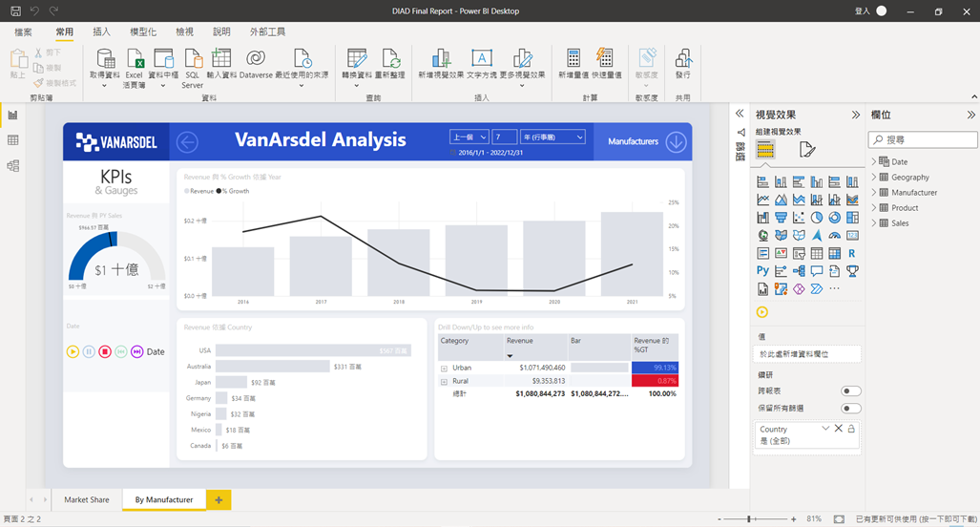Open the Insert ribbon tab
This screenshot has width=980, height=527.
pyautogui.click(x=101, y=32)
